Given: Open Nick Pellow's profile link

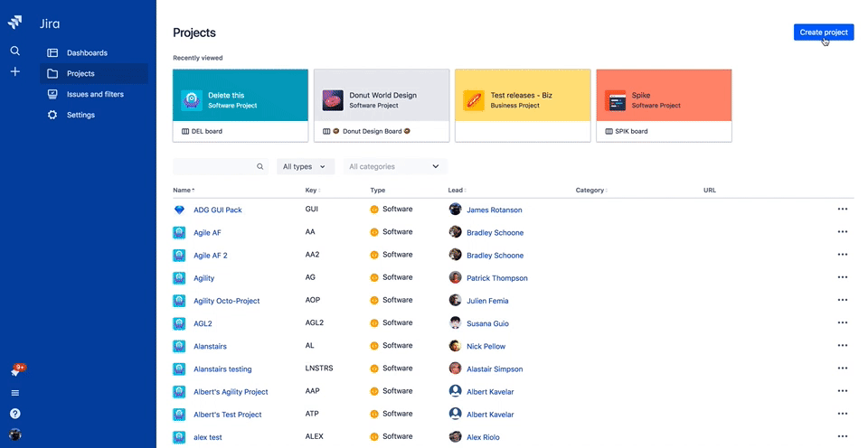Looking at the screenshot, I should [x=486, y=346].
